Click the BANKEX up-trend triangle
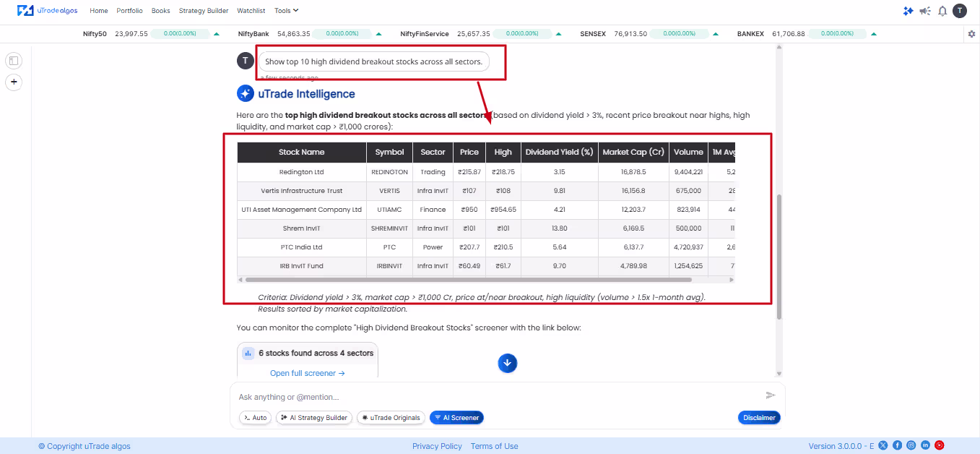The image size is (980, 454). click(874, 34)
